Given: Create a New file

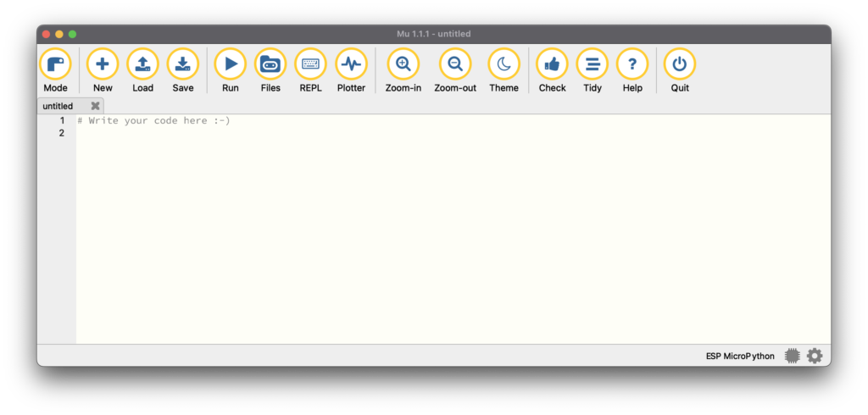Looking at the screenshot, I should [103, 70].
